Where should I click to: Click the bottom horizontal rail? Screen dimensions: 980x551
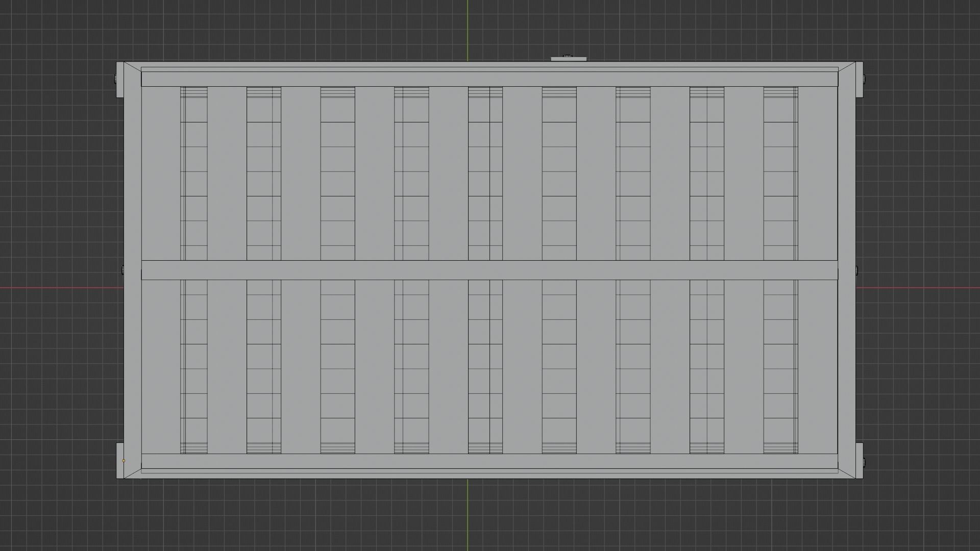click(x=489, y=461)
